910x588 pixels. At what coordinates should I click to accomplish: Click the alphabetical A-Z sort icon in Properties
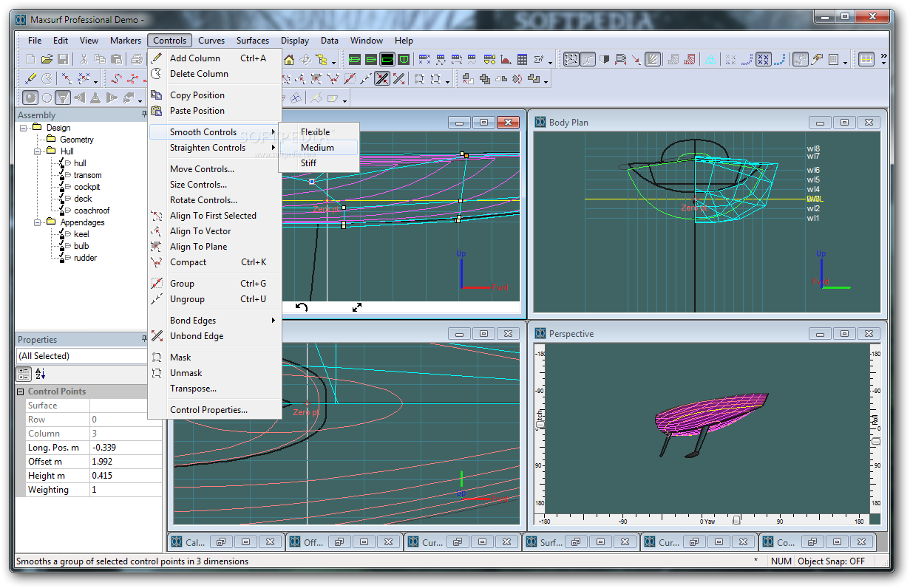(41, 374)
